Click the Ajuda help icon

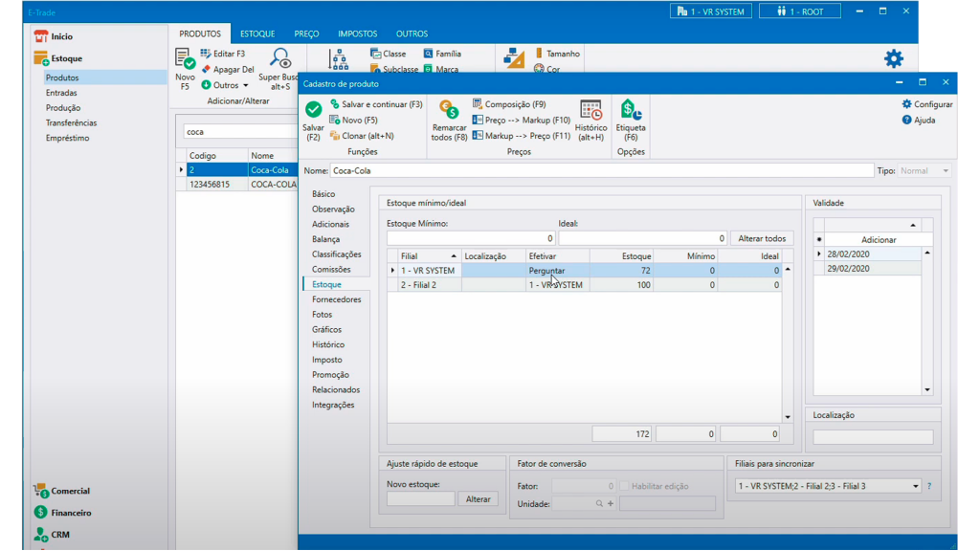tap(918, 120)
